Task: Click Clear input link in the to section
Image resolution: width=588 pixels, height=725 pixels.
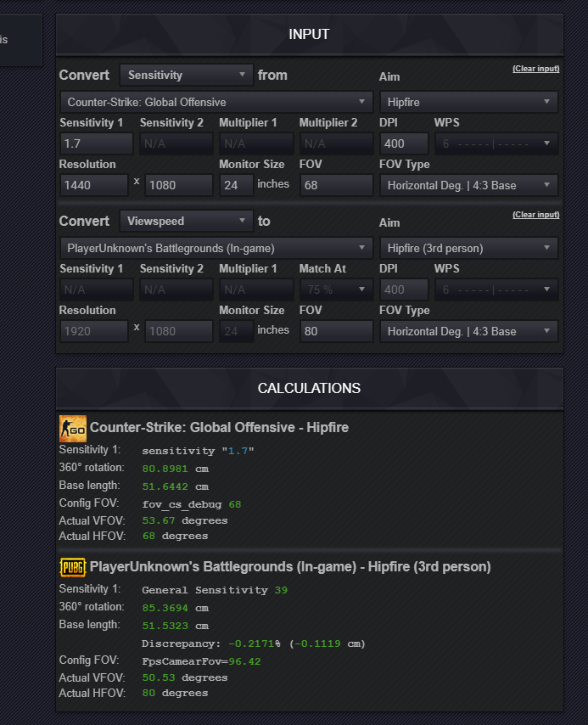Action: [x=535, y=215]
